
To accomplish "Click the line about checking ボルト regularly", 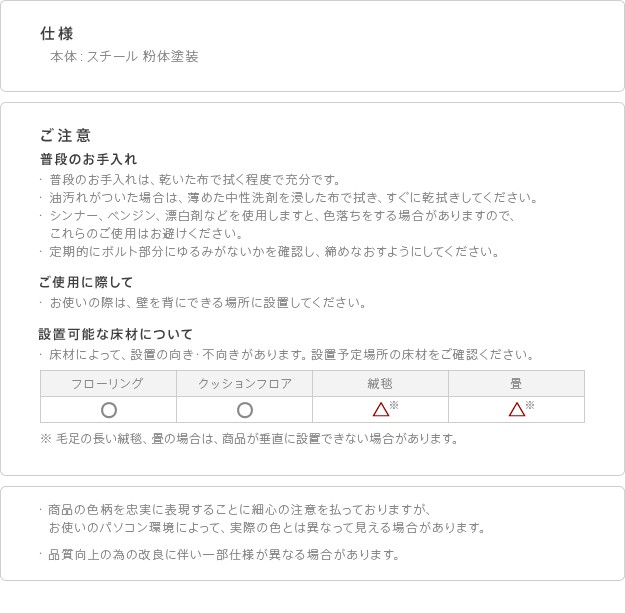I will (x=274, y=252).
